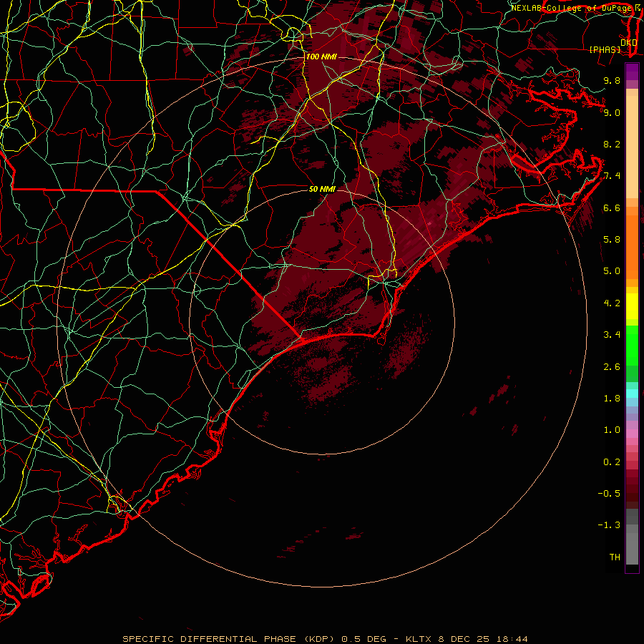Pick the yellow segment of the color bar
The width and height of the screenshot is (644, 644).
632,306
